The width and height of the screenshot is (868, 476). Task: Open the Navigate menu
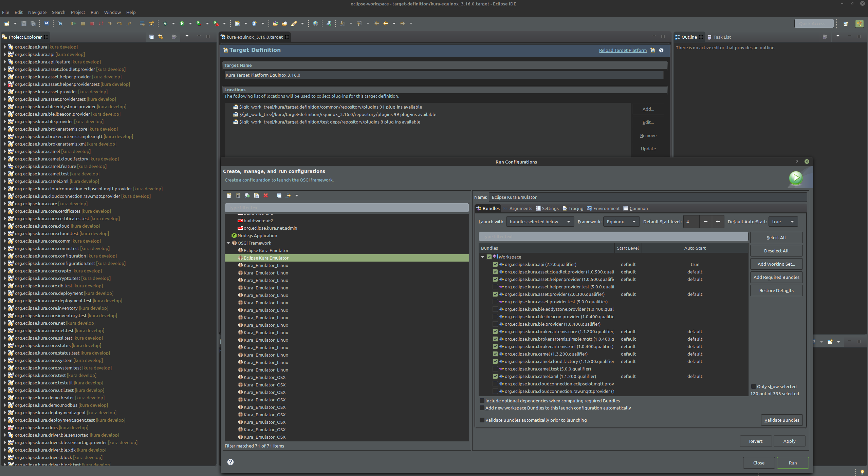(37, 12)
